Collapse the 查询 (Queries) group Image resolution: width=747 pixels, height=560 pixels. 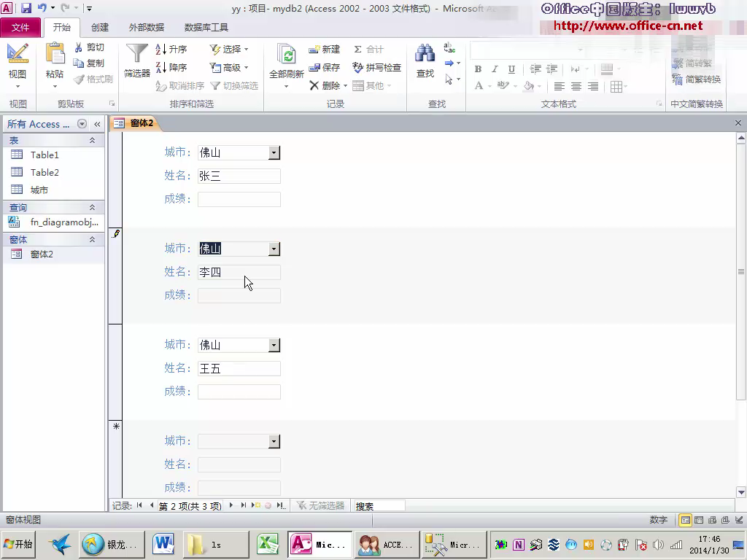tap(93, 208)
